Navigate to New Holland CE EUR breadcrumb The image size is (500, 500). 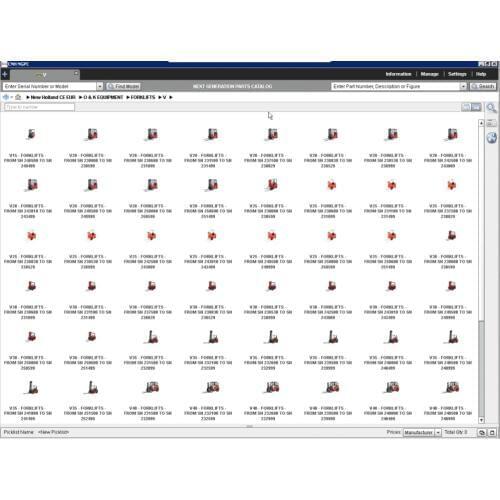53,97
